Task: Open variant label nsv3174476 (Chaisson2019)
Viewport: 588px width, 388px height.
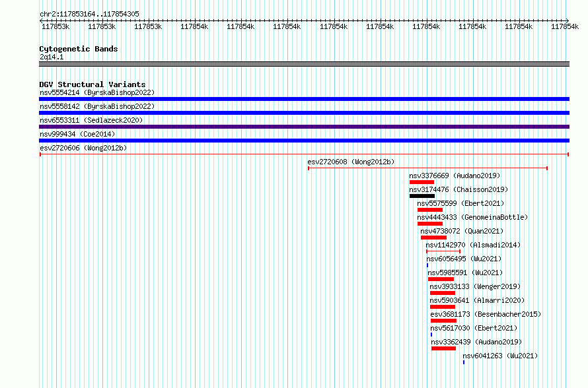Action: (459, 189)
